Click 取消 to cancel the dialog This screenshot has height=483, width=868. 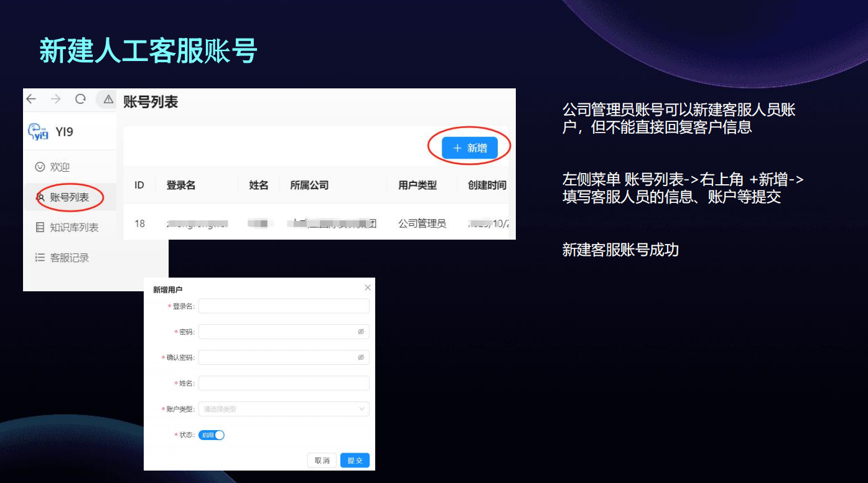pyautogui.click(x=322, y=461)
